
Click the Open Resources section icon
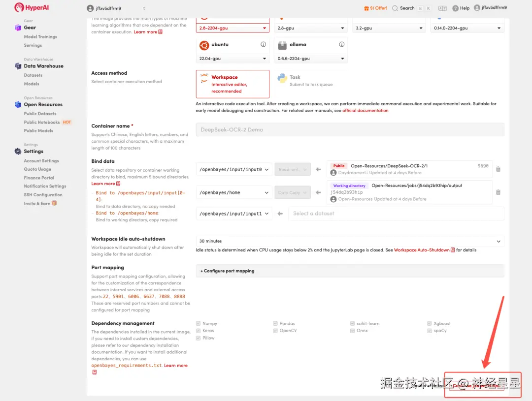click(18, 104)
